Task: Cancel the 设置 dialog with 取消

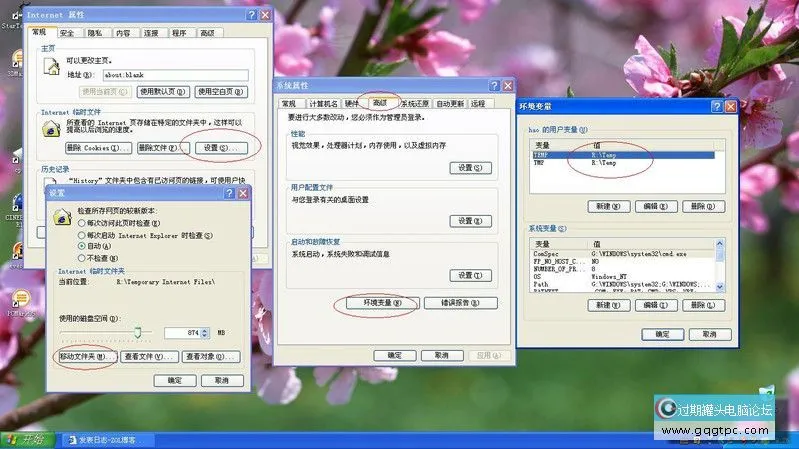Action: (222, 381)
